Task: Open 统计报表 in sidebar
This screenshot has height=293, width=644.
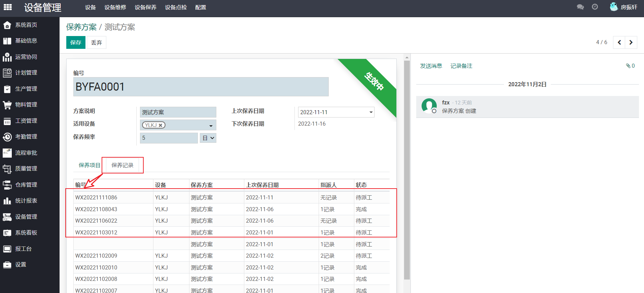Action: [x=26, y=201]
